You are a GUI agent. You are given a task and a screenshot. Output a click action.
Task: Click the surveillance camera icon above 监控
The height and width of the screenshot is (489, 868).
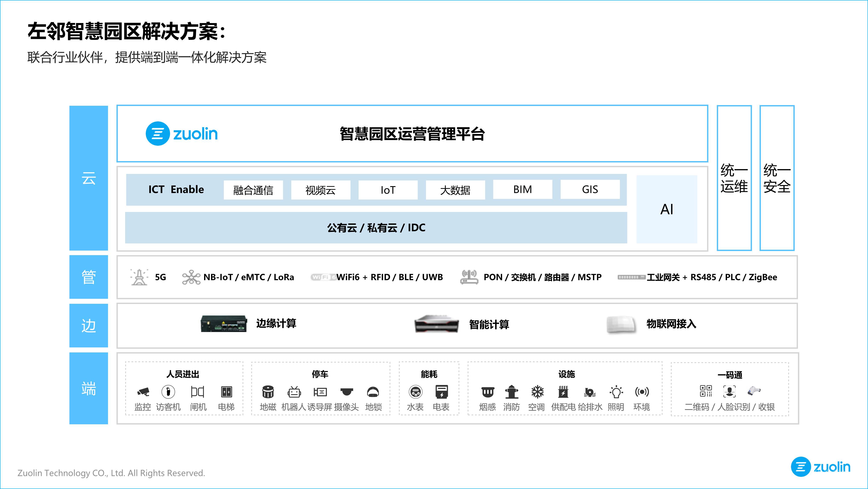click(143, 392)
